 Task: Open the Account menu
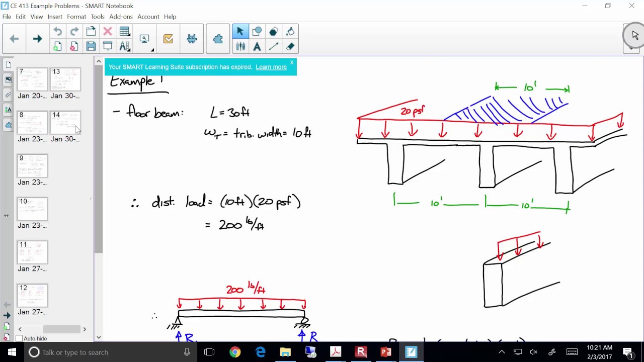(148, 17)
